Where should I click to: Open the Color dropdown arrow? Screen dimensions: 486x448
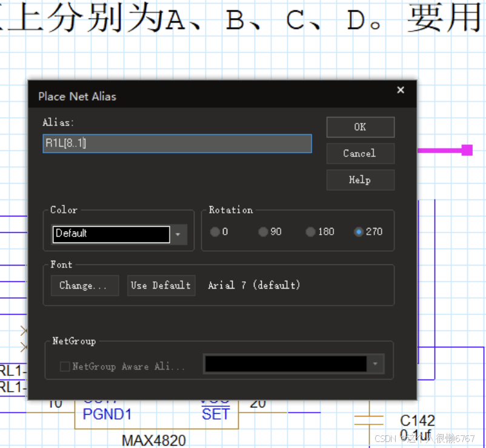(x=178, y=235)
